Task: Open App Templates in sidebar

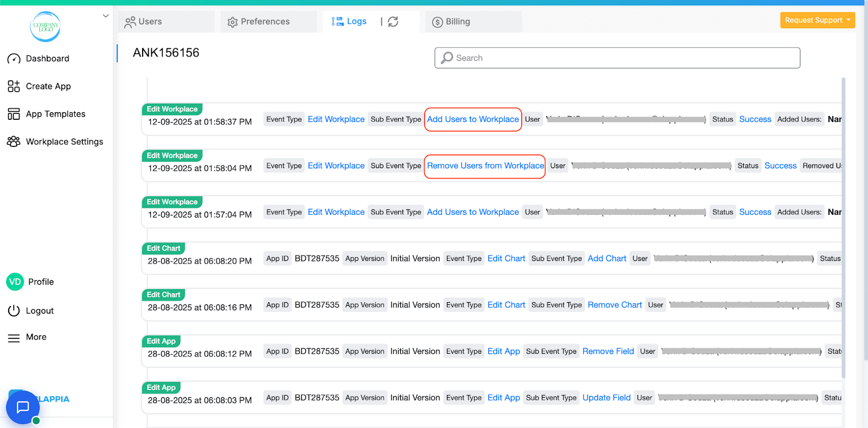Action: (x=56, y=114)
